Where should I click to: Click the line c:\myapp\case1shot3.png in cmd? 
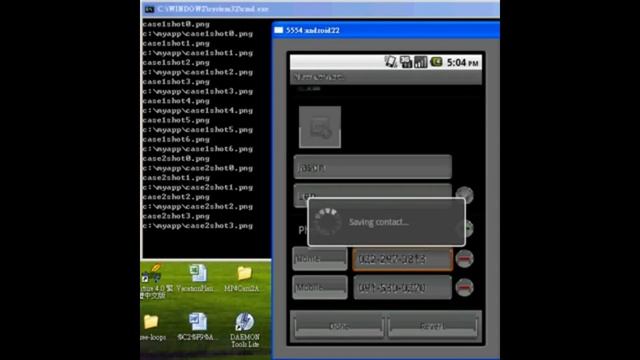(198, 91)
